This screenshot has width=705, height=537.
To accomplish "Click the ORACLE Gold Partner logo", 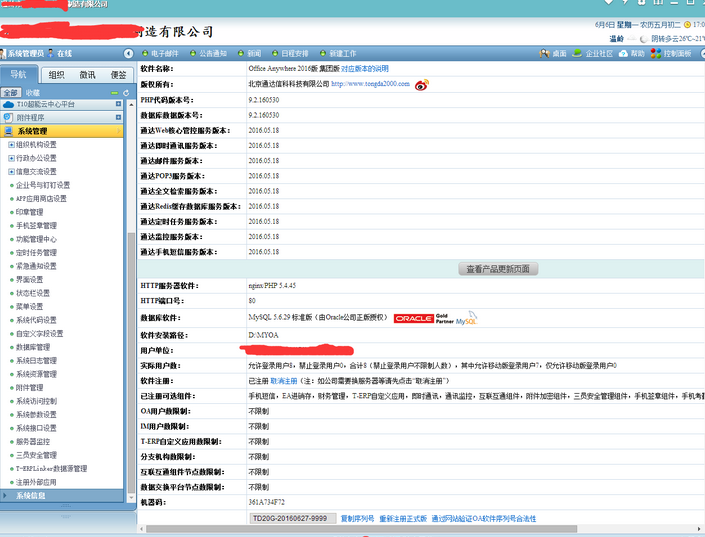I will click(424, 318).
